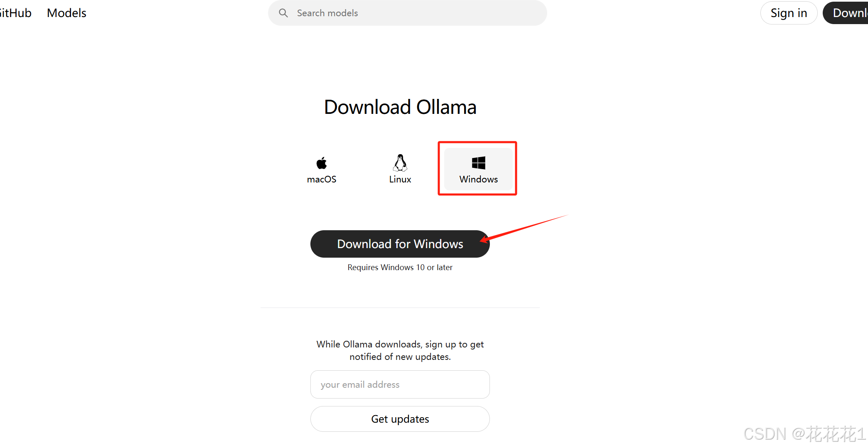
Task: Click the sign up notification paragraph
Action: pyautogui.click(x=400, y=350)
